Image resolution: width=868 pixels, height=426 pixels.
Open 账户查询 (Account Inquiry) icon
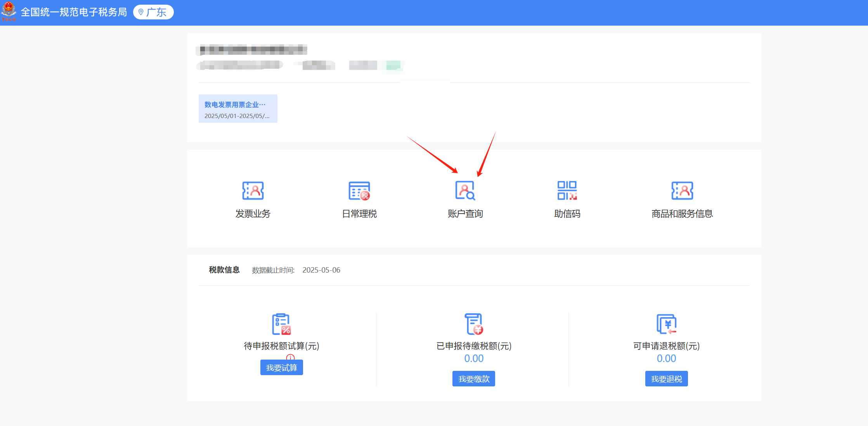[464, 190]
